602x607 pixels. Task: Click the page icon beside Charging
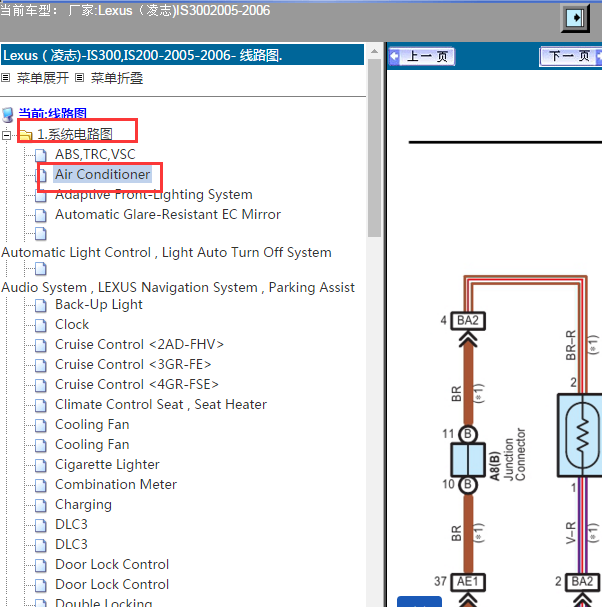[41, 505]
